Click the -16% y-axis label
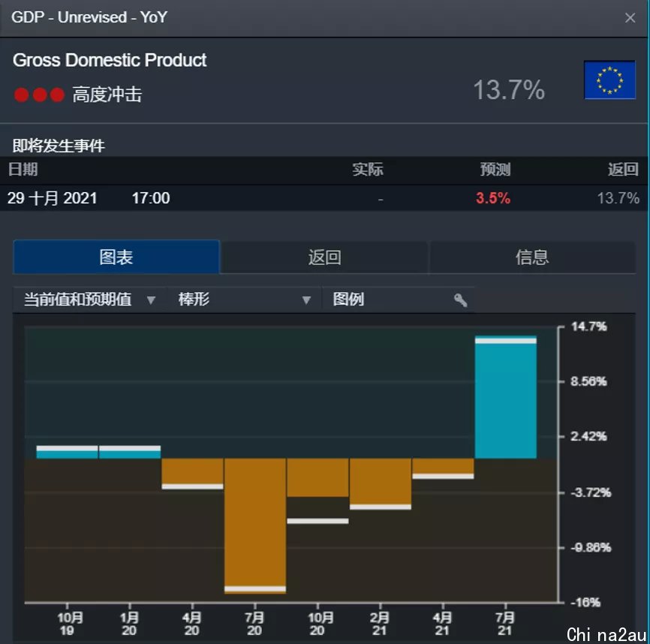Image resolution: width=650 pixels, height=644 pixels. [x=585, y=603]
